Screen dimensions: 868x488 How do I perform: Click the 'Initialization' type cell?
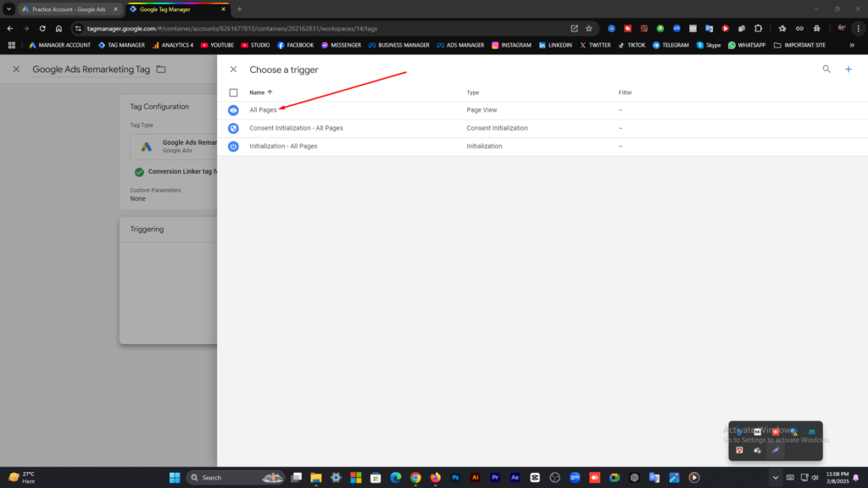(484, 146)
